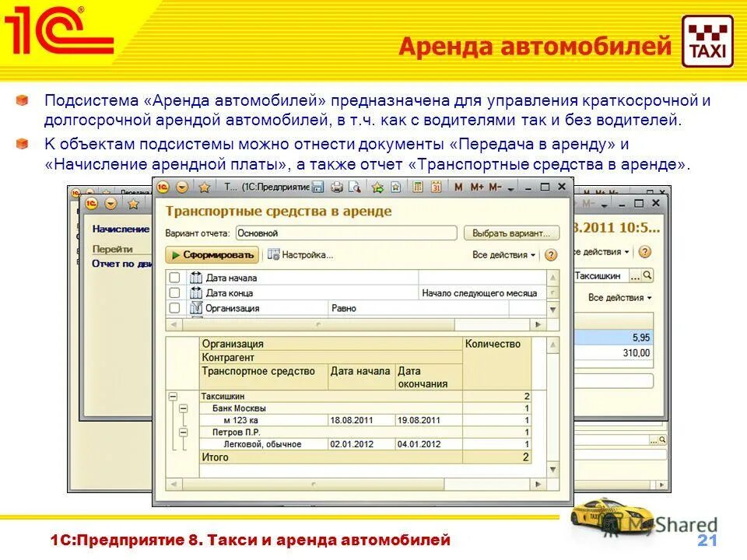Click the Save icon in toolbar

[x=318, y=186]
